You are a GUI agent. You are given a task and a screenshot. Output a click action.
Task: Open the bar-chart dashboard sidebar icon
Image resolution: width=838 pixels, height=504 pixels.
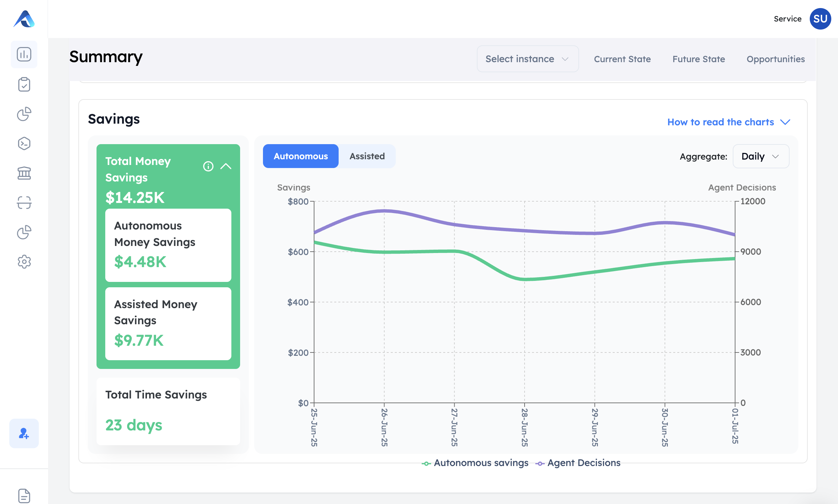(24, 54)
